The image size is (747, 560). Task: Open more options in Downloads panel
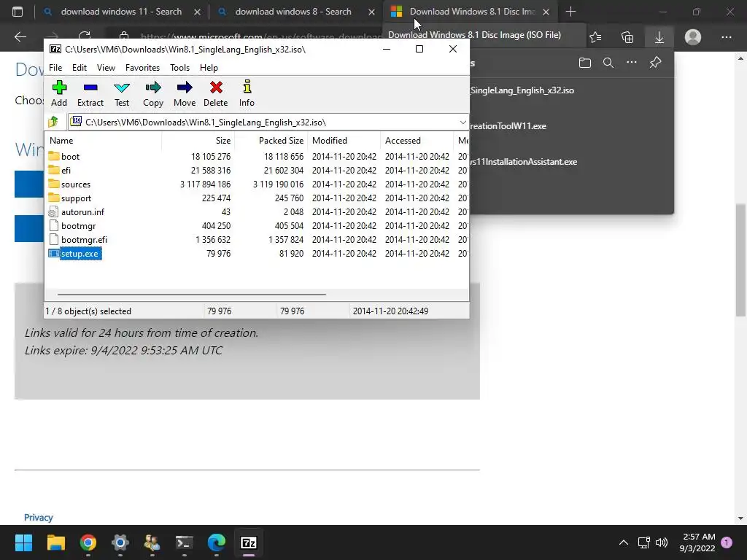click(632, 63)
